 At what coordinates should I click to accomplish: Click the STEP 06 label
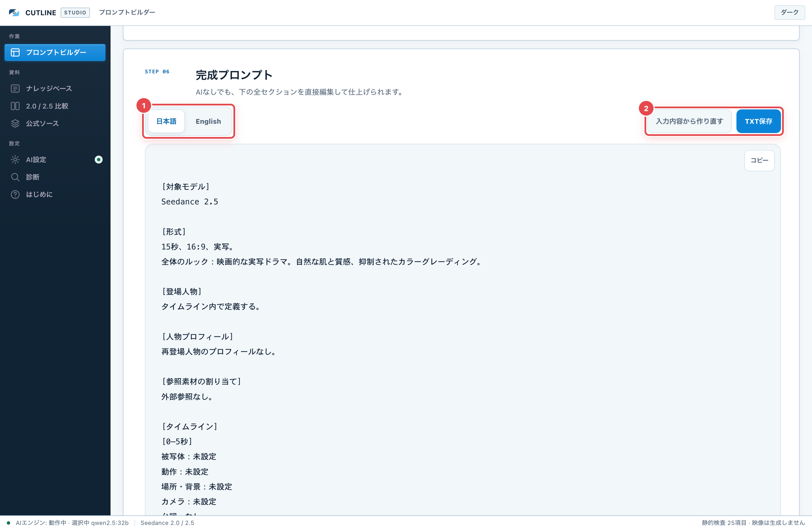pos(157,72)
